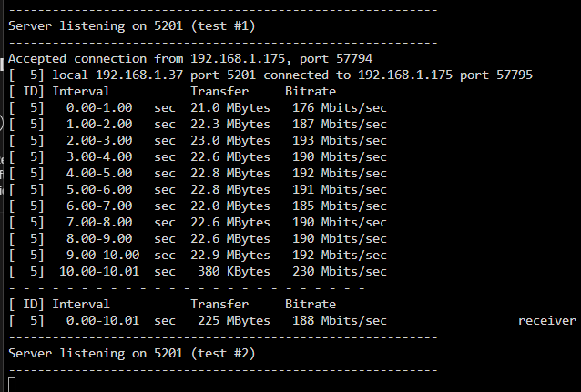The width and height of the screenshot is (581, 392).
Task: Click the 225 MBytes summary transfer value
Action: click(x=234, y=320)
